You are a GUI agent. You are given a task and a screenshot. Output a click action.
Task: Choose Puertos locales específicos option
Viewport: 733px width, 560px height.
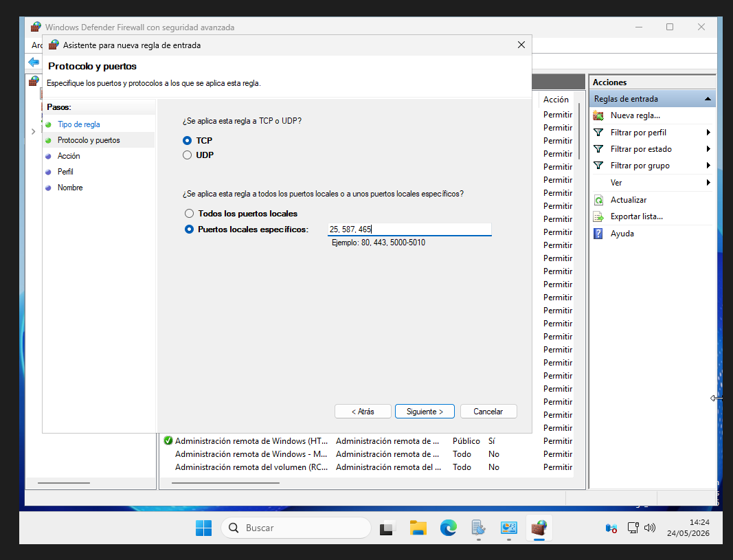click(x=189, y=229)
